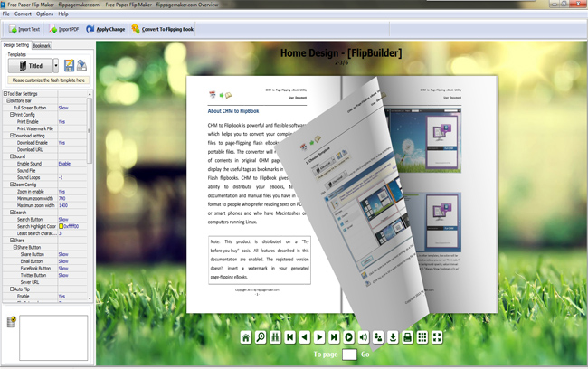
Task: Click the Print Enable Yes value
Action: click(x=62, y=122)
